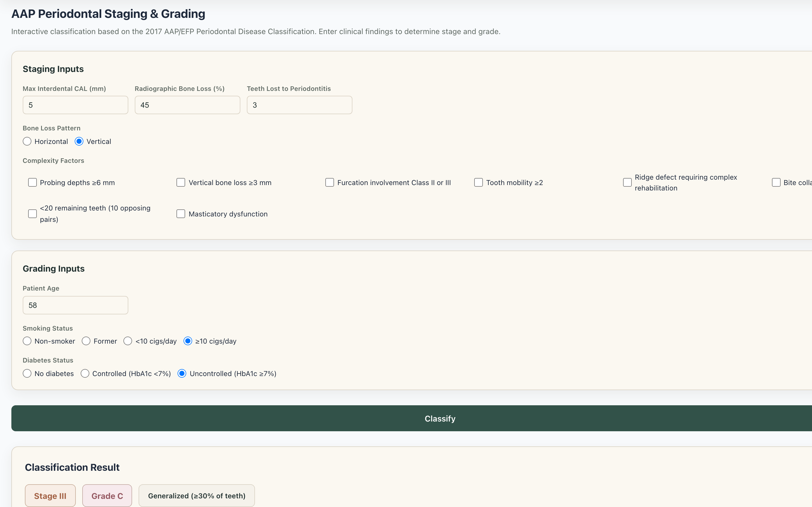Image resolution: width=812 pixels, height=507 pixels.
Task: Click the Classification Result heading
Action: (x=72, y=467)
